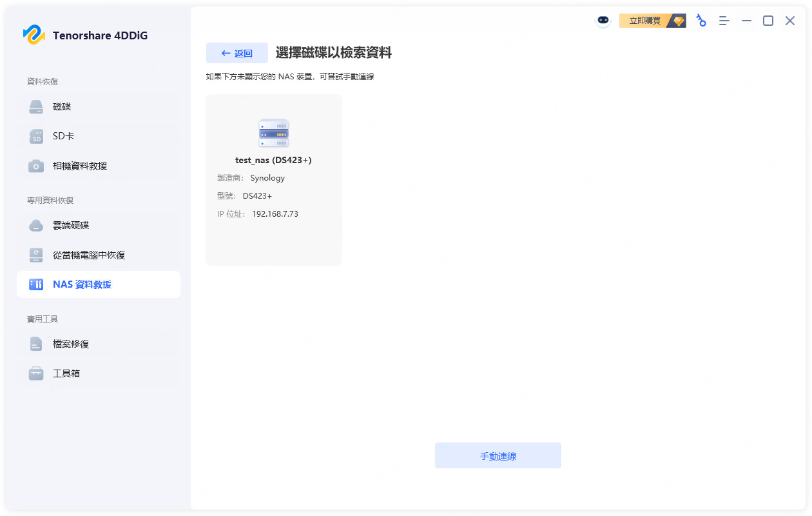This screenshot has height=516, width=812.
Task: Select the SD卡 card icon
Action: 36,137
